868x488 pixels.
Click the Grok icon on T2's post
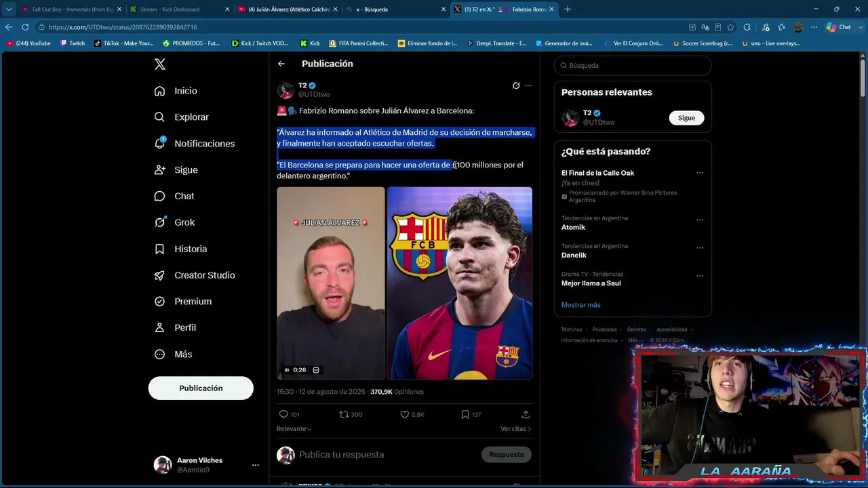point(516,85)
